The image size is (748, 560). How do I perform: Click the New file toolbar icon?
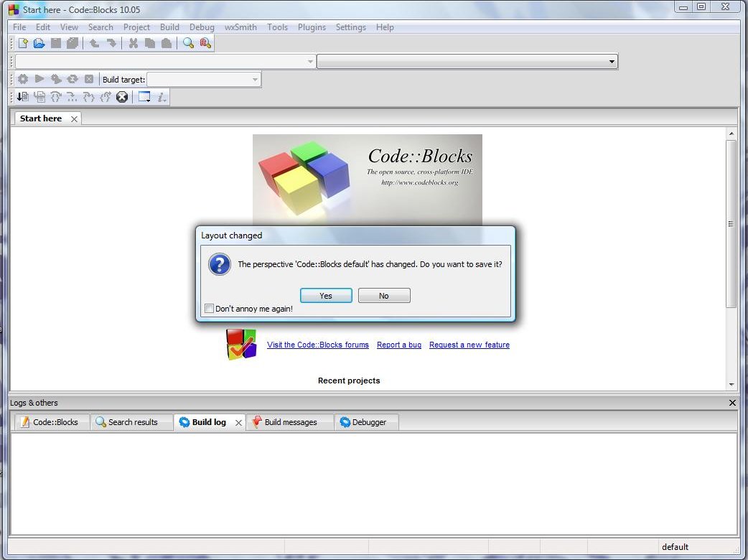[23, 43]
